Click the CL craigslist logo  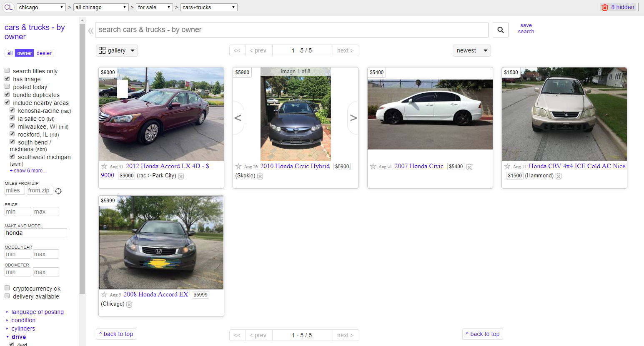coord(8,7)
